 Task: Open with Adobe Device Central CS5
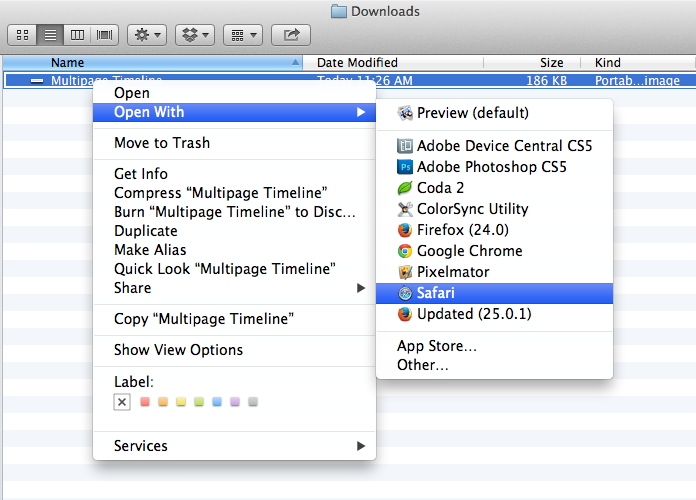[494, 146]
